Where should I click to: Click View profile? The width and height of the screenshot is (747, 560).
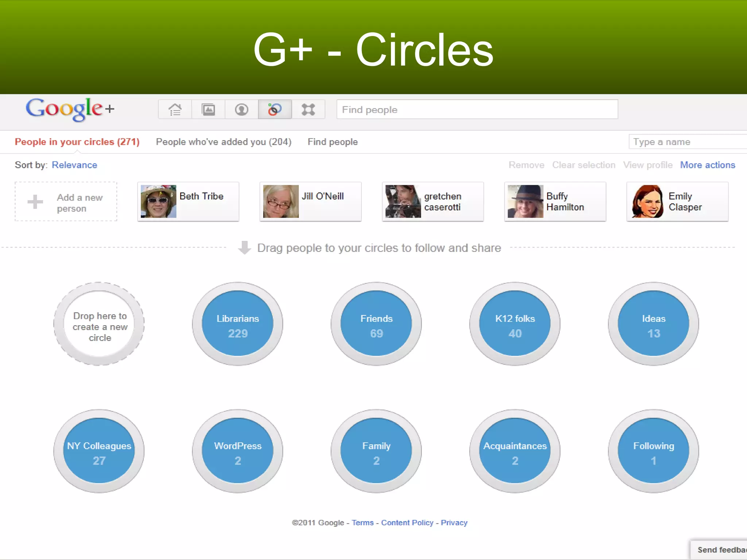tap(648, 165)
